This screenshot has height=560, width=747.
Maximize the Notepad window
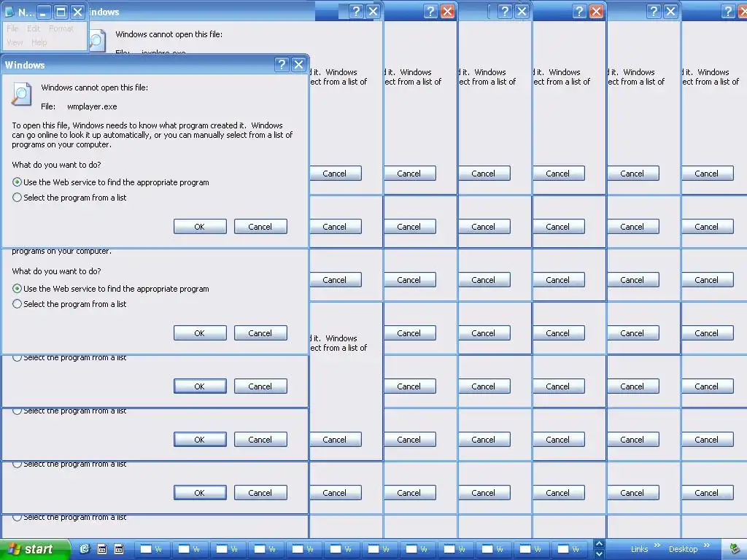pos(61,12)
